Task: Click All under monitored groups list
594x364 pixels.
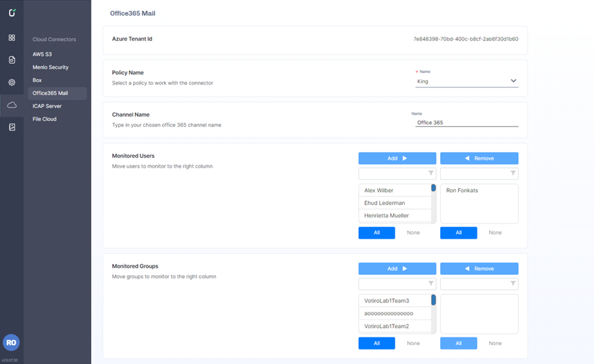Action: tap(458, 343)
